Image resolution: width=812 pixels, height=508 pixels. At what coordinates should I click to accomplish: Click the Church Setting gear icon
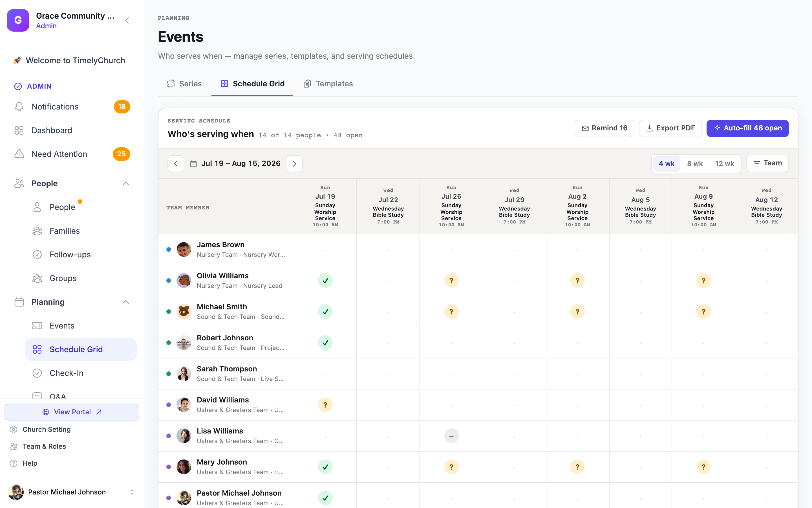point(14,429)
